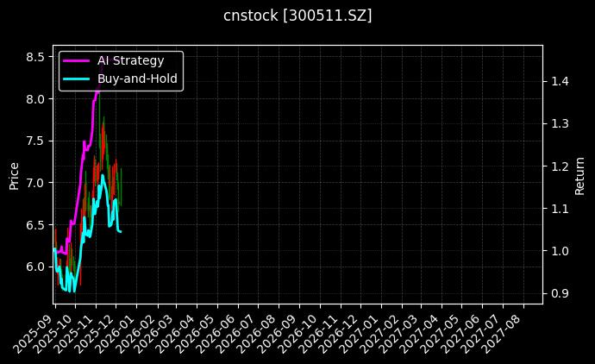The width and height of the screenshot is (595, 364).
Task: Click the 6.5 price tick label
Action: coord(35,225)
